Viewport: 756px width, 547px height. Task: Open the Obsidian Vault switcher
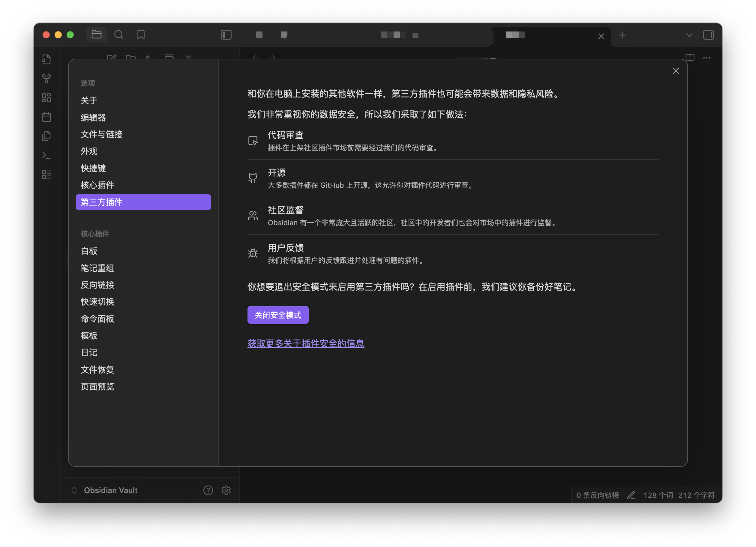tap(105, 490)
